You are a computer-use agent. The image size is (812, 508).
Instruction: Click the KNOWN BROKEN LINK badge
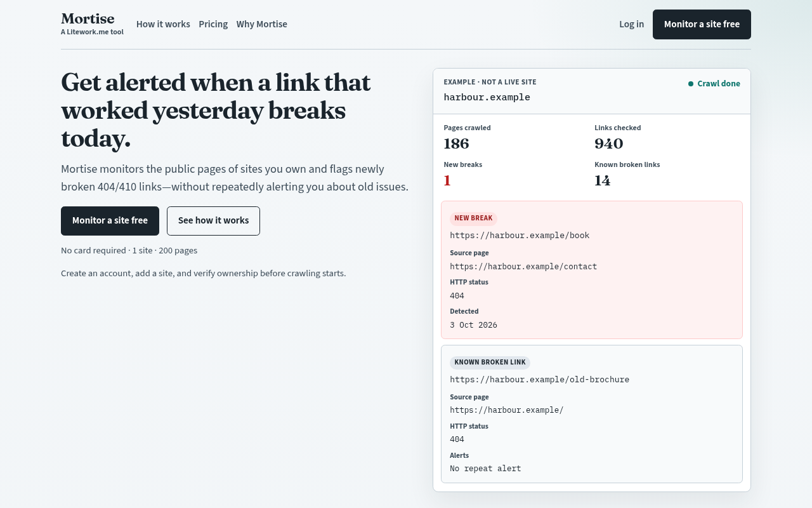click(x=490, y=363)
